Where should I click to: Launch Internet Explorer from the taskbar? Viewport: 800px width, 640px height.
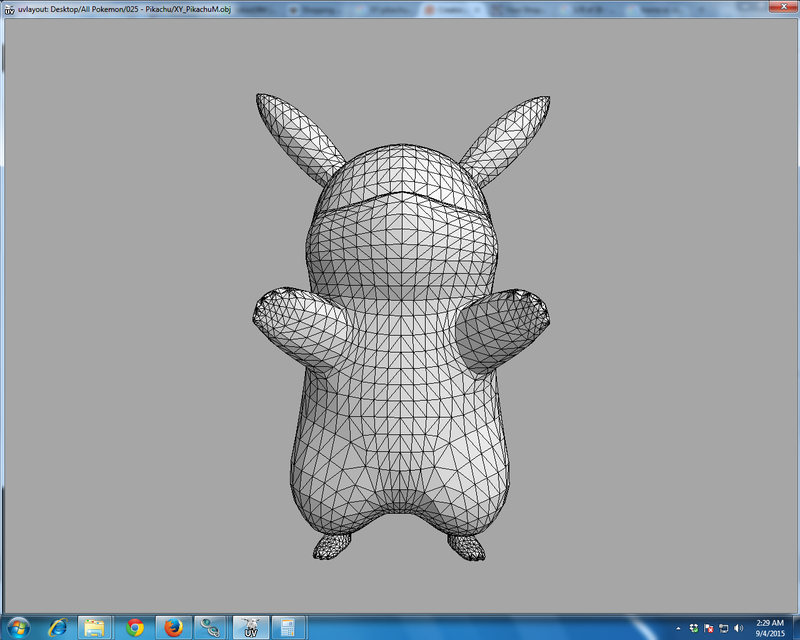tap(58, 627)
